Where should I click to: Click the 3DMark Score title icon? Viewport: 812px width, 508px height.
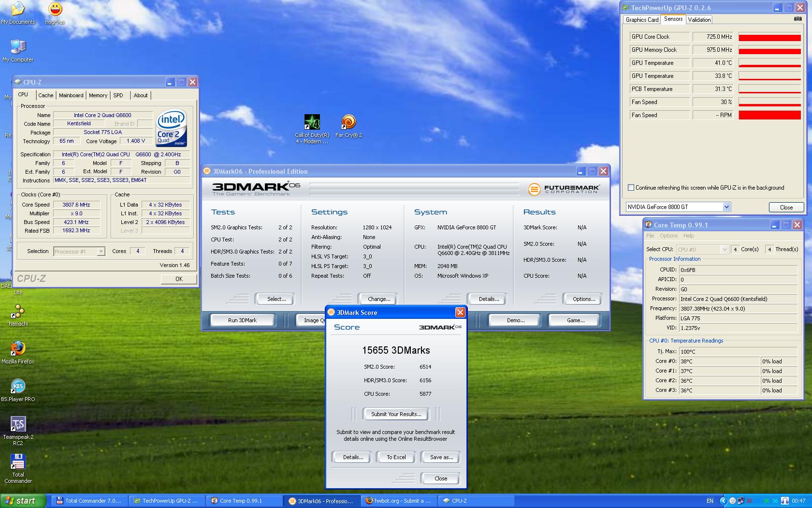331,313
